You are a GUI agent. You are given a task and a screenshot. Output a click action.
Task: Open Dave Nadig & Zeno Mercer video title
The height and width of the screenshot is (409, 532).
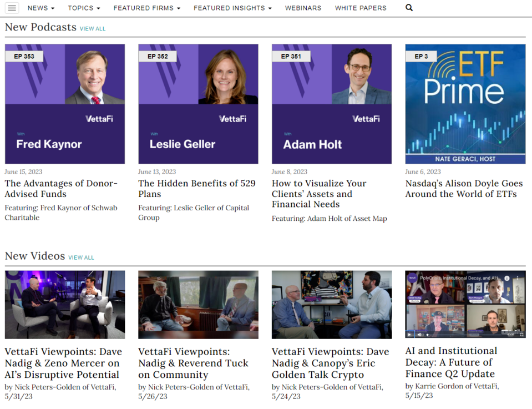coord(63,363)
